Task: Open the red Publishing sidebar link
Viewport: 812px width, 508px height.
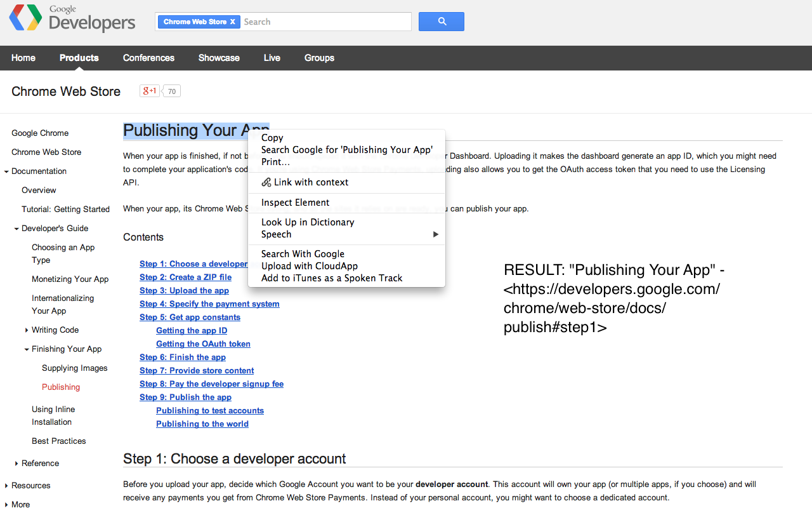Action: 61,387
